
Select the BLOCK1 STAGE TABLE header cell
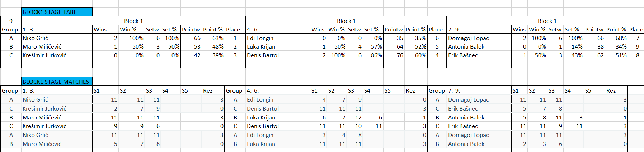[x=57, y=12]
